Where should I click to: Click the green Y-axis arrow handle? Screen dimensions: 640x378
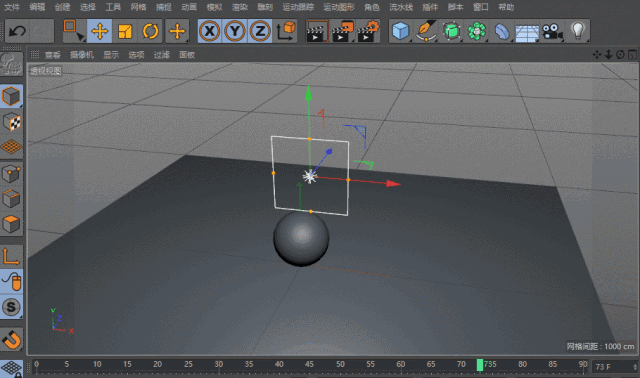[x=309, y=93]
